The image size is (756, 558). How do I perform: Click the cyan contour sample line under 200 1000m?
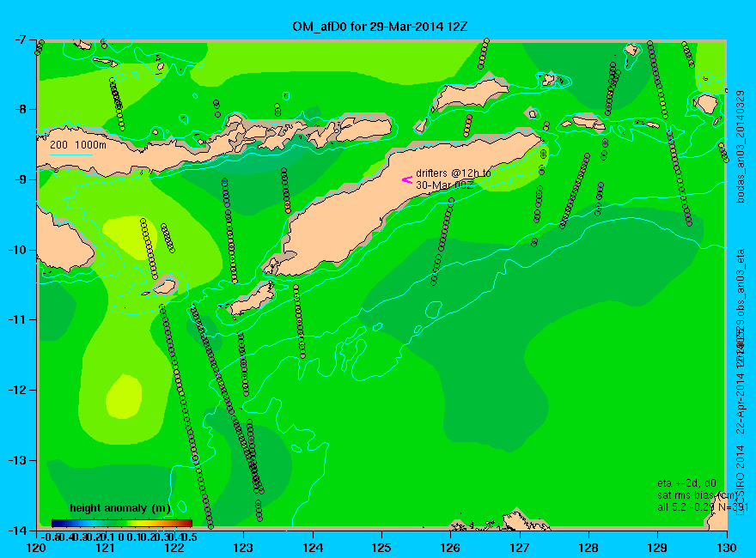70,155
